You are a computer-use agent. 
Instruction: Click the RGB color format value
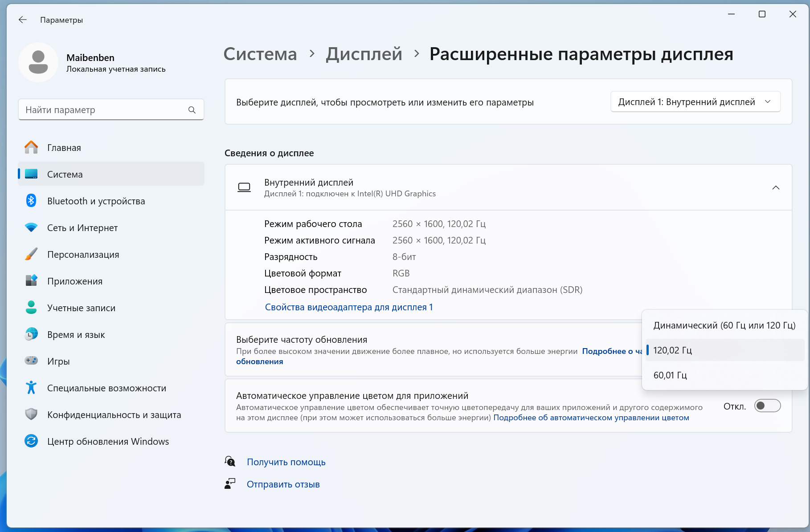(x=401, y=273)
